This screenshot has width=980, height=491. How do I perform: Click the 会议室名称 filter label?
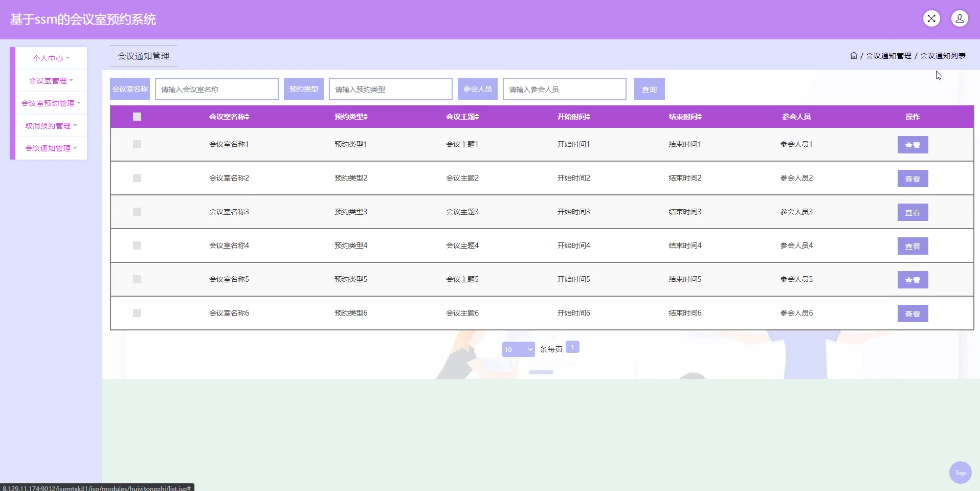(x=130, y=89)
